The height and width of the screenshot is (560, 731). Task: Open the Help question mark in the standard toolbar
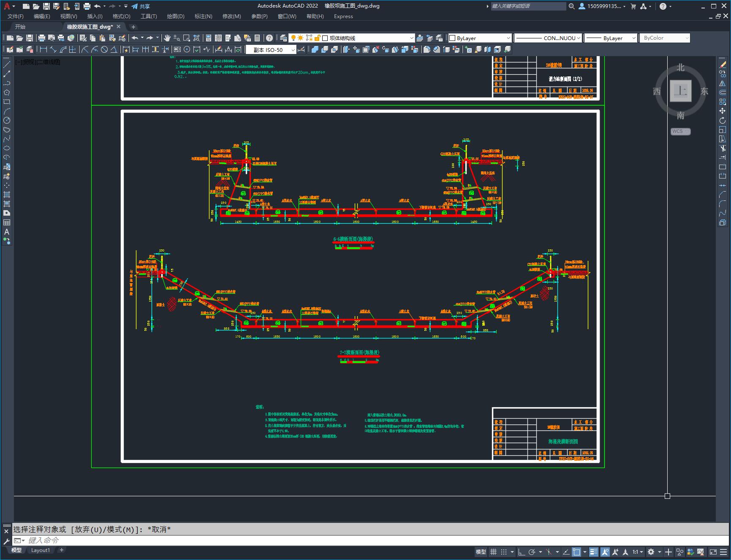[269, 38]
